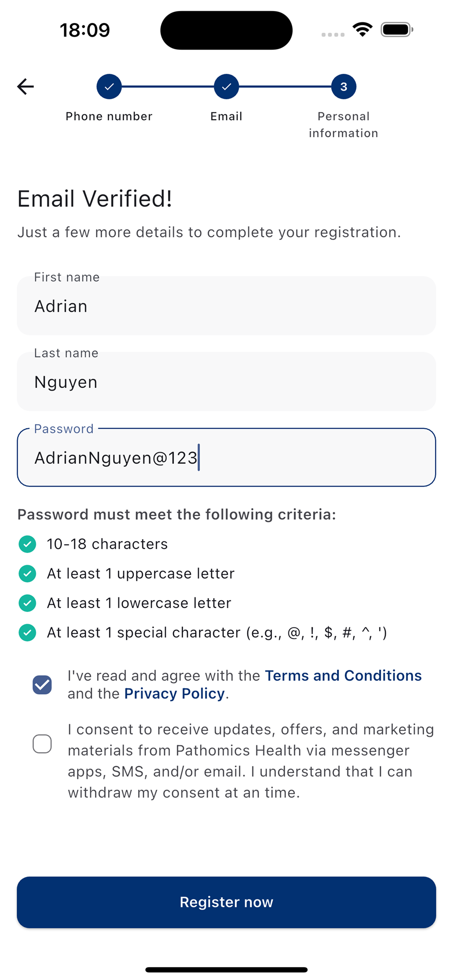Screen dimensions: 453x980
Task: Place cursor in the Password field
Action: coord(226,457)
